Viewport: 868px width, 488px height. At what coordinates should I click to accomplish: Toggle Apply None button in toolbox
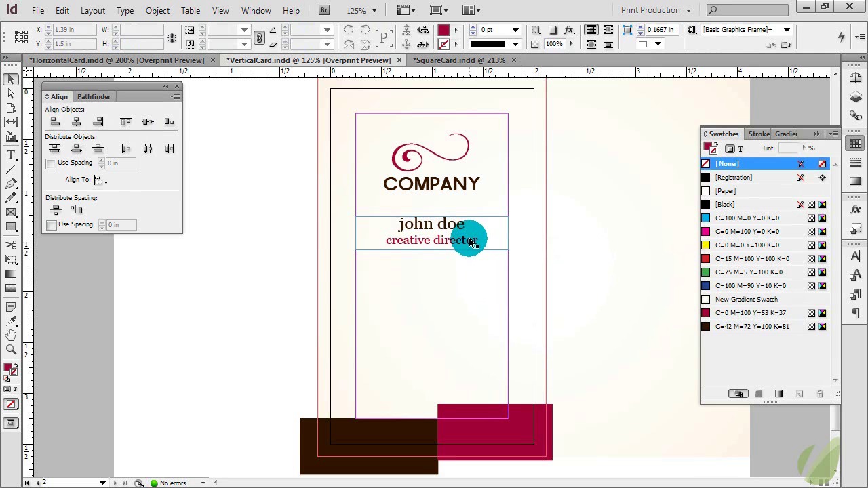(x=11, y=405)
